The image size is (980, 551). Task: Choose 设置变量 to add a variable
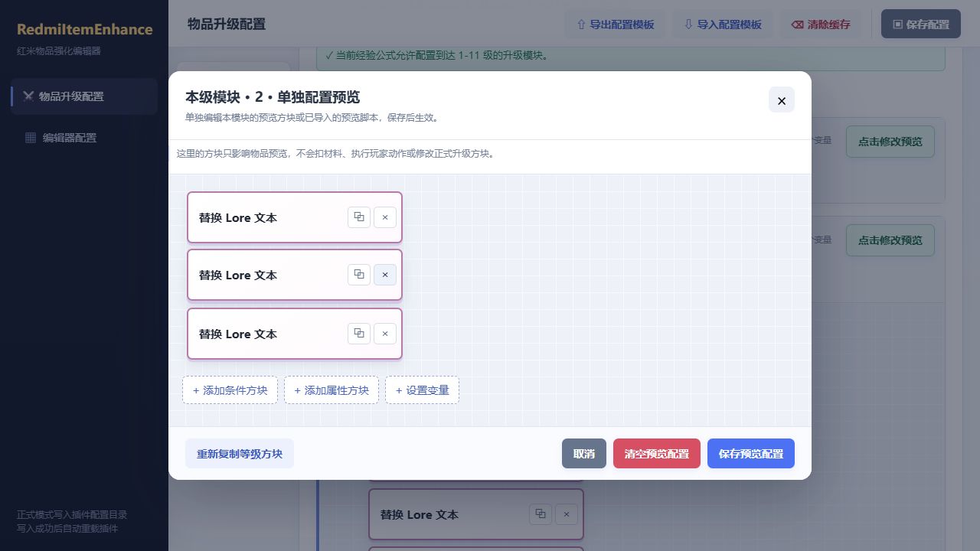[x=422, y=390]
